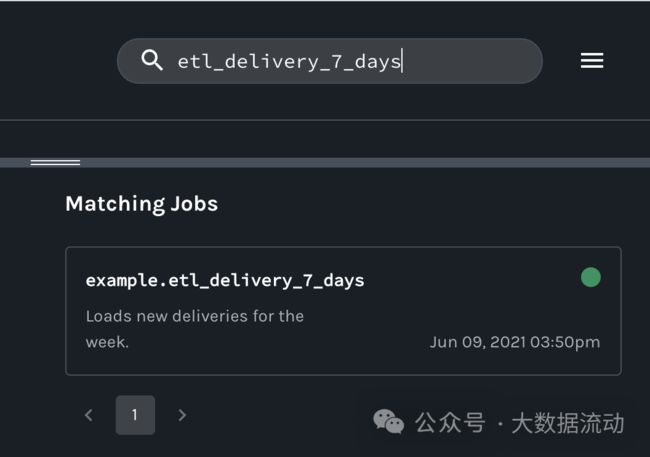Open the hamburger menu

click(x=592, y=61)
